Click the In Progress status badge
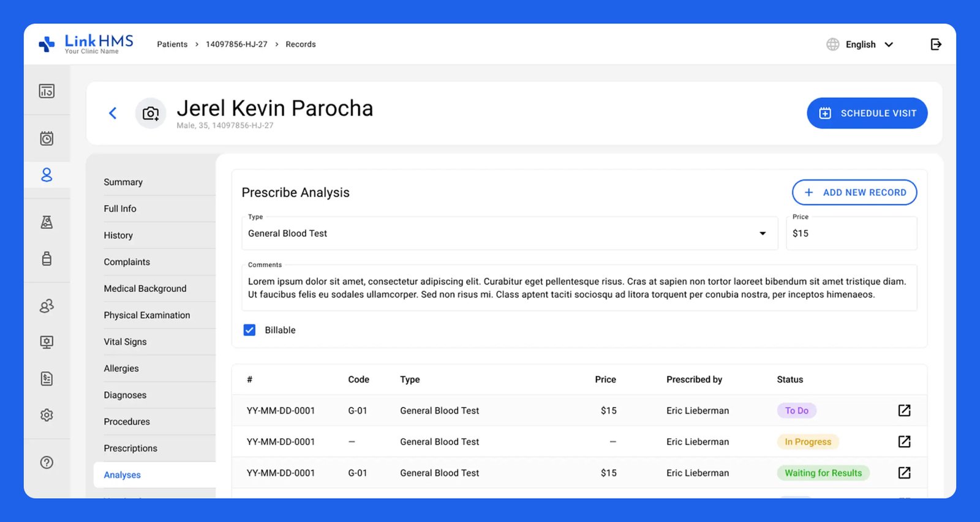 (807, 442)
